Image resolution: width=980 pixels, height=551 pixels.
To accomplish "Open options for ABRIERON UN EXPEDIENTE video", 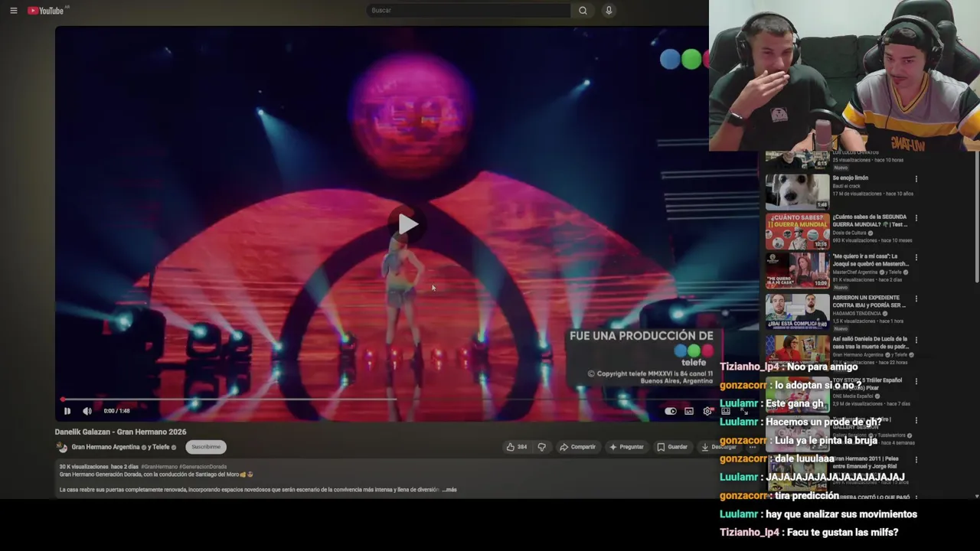I will pos(916,299).
